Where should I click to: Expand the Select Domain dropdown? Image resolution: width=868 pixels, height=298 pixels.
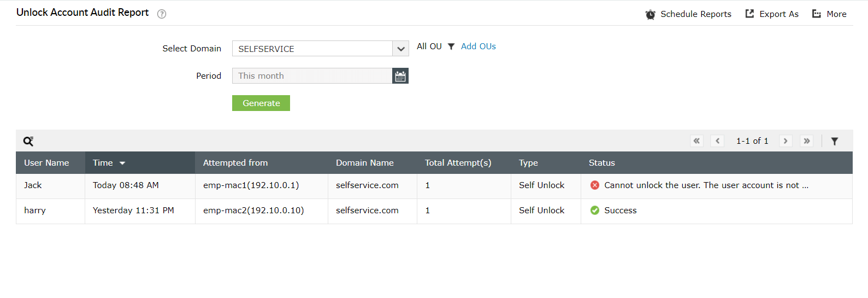(x=400, y=49)
